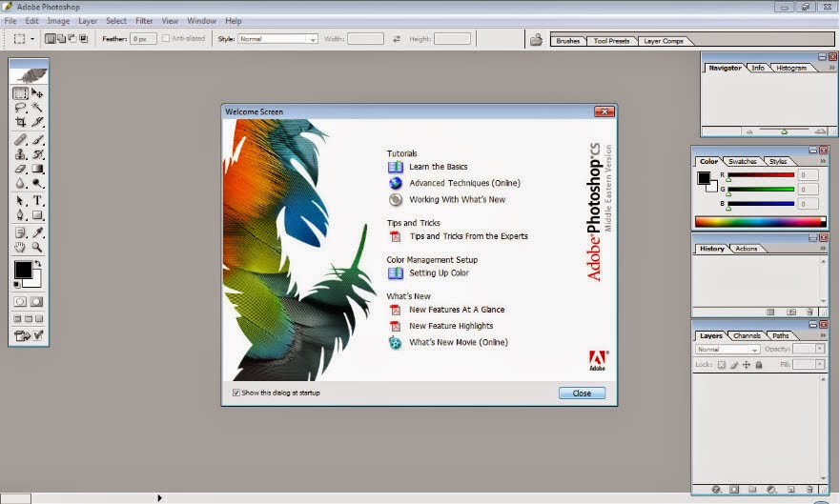Open the Filter menu

tap(144, 21)
